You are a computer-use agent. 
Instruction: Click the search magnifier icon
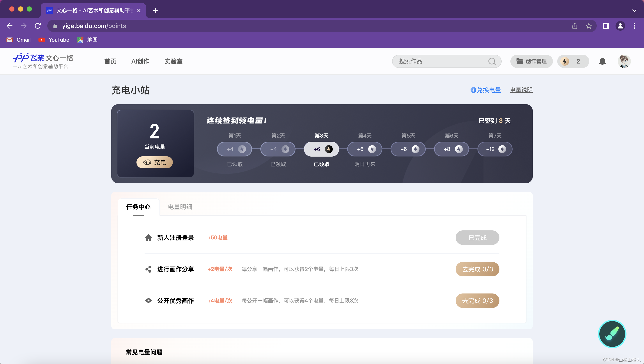pos(492,61)
